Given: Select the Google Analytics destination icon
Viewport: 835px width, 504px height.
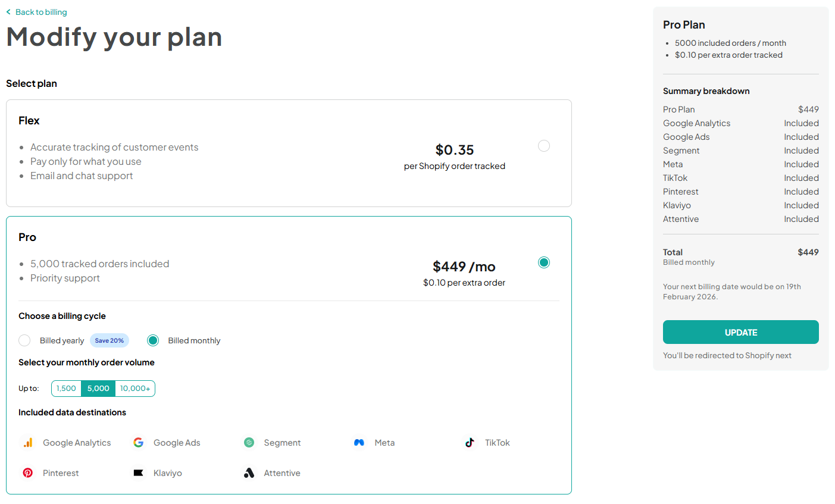Looking at the screenshot, I should 27,443.
